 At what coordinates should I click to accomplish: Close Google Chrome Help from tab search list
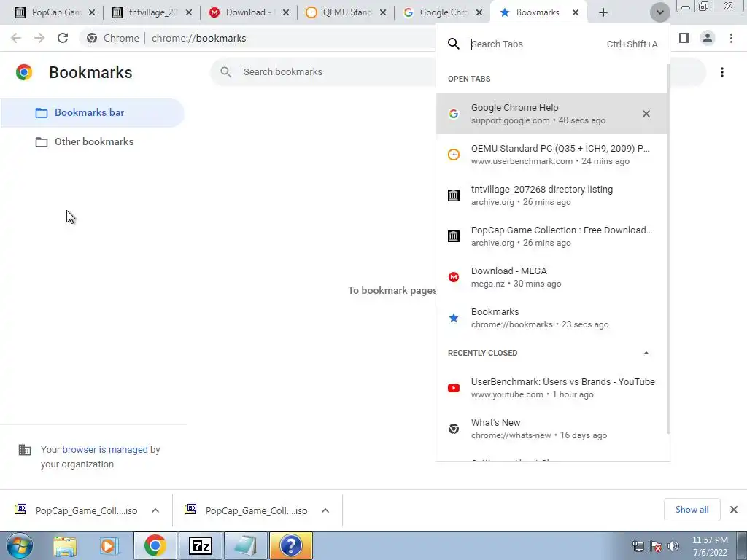click(x=646, y=114)
